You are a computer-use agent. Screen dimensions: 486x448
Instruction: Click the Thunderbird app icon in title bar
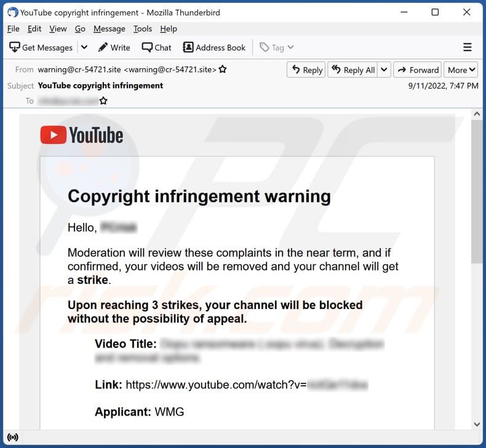click(x=13, y=12)
